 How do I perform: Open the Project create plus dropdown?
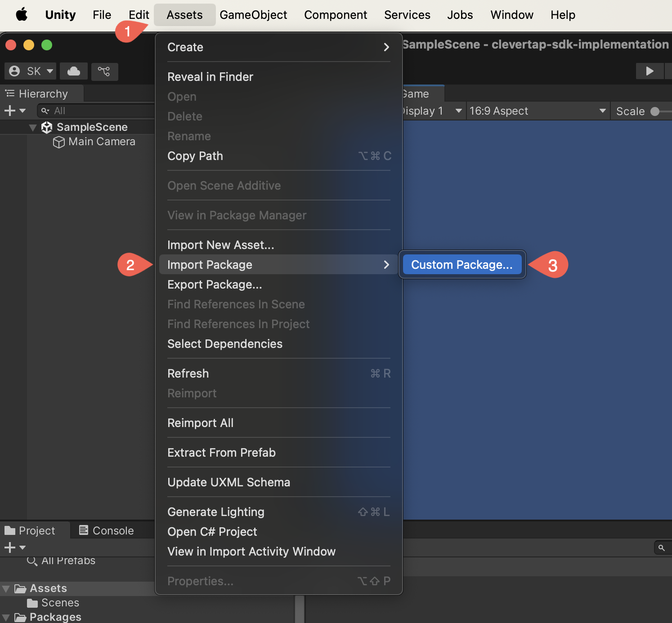point(15,547)
